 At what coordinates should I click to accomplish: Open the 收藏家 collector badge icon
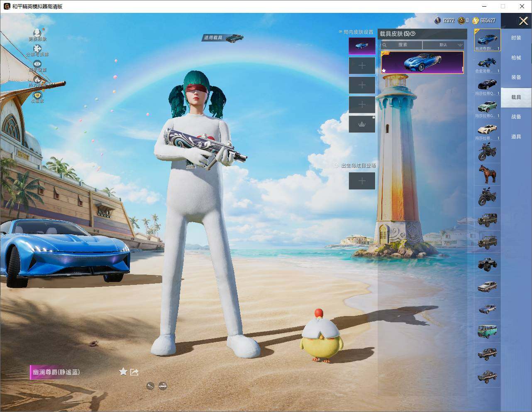pos(37,95)
